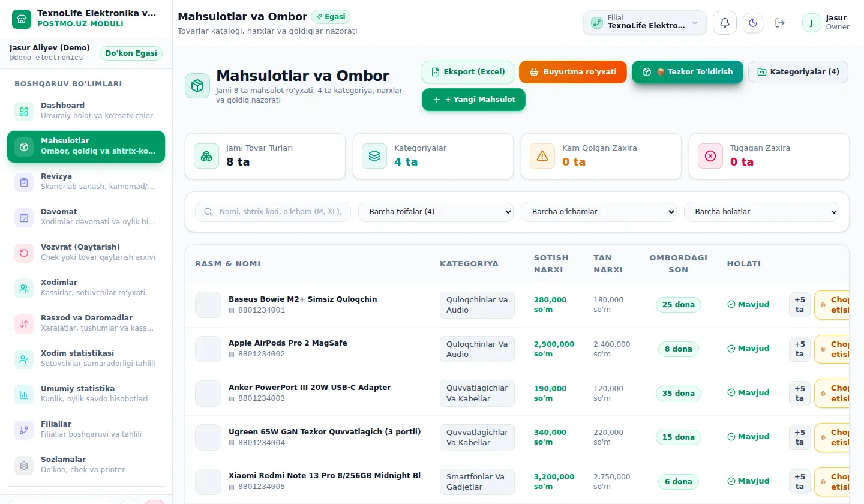Viewport: 864px width, 504px height.
Task: Click the Apple AirPods Pro 2 thumbnail
Action: (208, 349)
